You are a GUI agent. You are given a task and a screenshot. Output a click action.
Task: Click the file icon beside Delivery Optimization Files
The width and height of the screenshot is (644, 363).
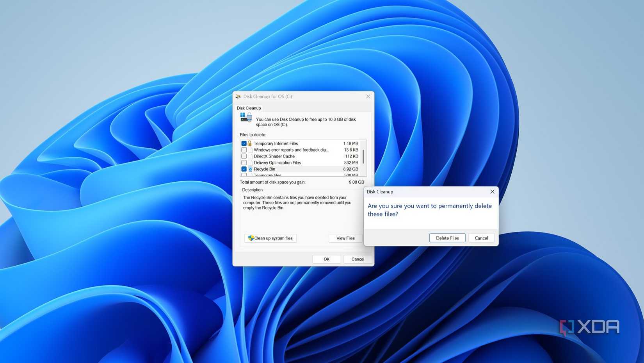(249, 163)
